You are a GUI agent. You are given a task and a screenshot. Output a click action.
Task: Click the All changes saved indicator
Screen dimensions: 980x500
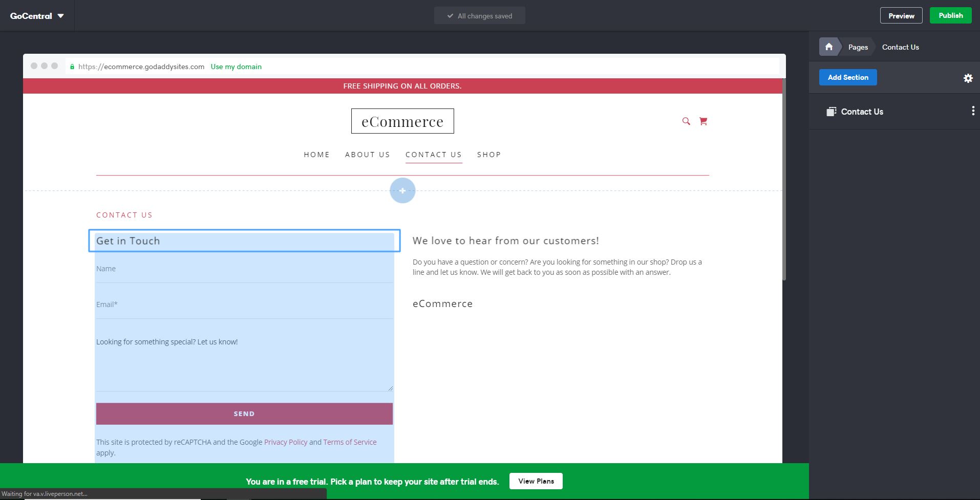(480, 16)
